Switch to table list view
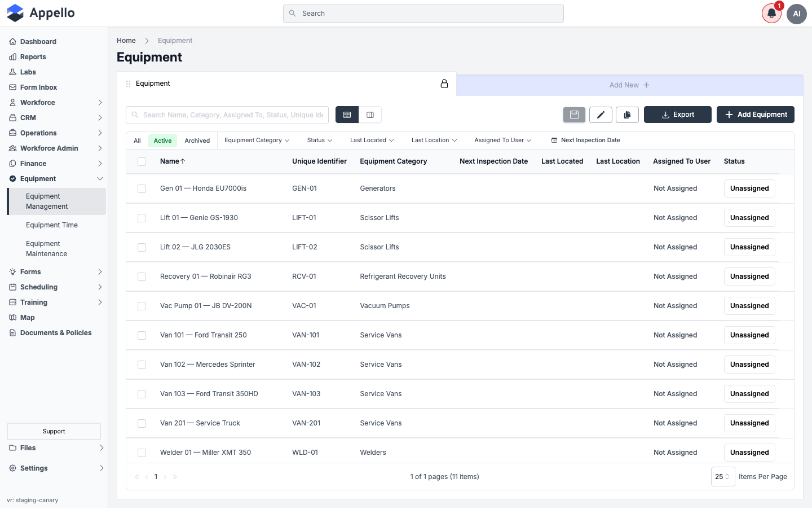Image resolution: width=812 pixels, height=518 pixels. point(347,115)
